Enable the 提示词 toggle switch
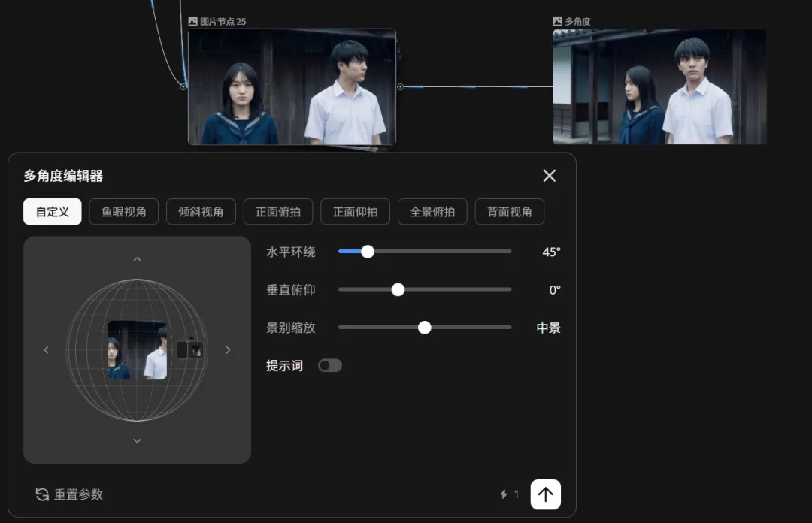The height and width of the screenshot is (523, 812). (329, 365)
